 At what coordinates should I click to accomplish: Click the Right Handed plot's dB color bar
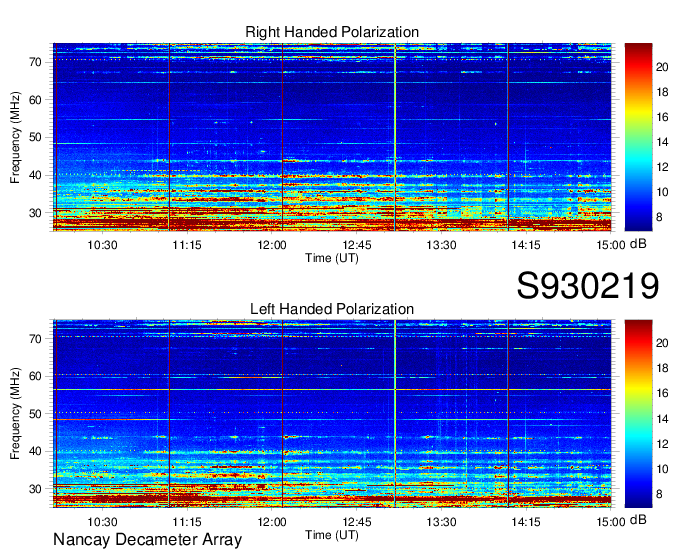point(638,137)
